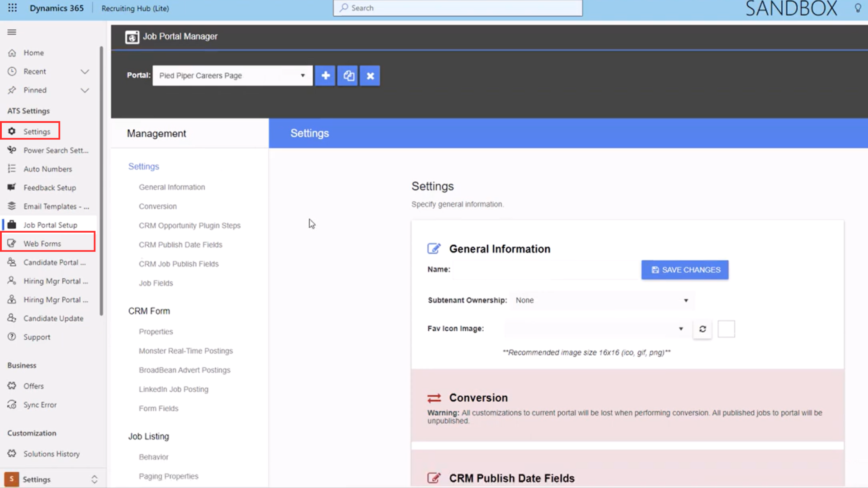Screen dimensions: 868x488
Task: Expand the Recent section chevron
Action: click(x=85, y=71)
